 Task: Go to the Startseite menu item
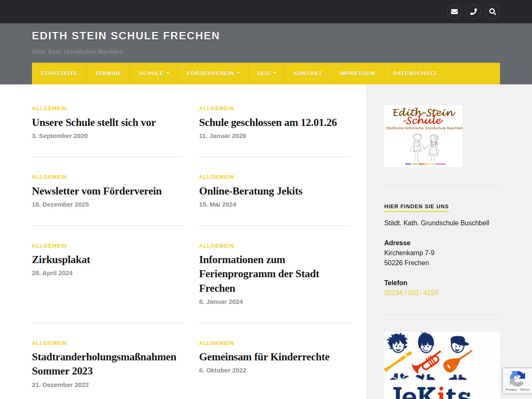pyautogui.click(x=59, y=74)
